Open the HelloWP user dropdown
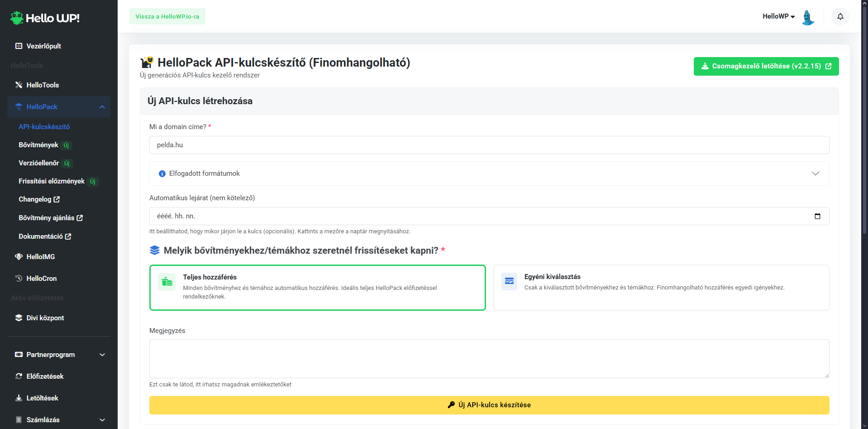 click(778, 16)
